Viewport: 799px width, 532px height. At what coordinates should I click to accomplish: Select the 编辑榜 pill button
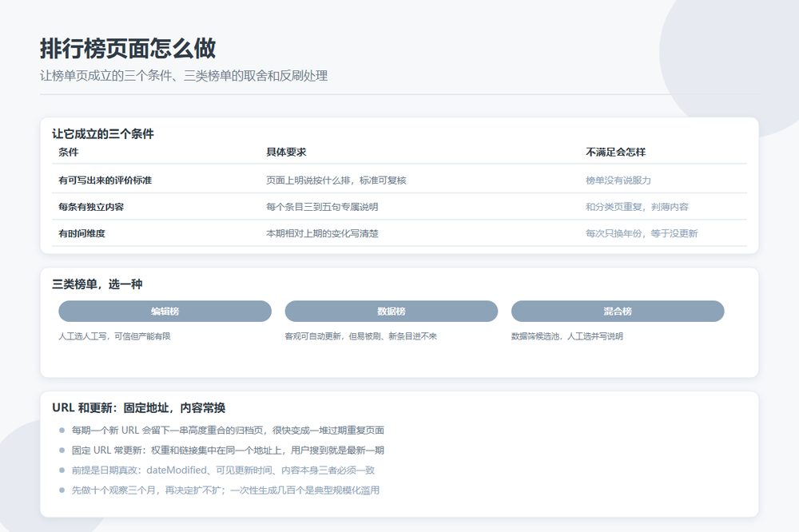(165, 312)
